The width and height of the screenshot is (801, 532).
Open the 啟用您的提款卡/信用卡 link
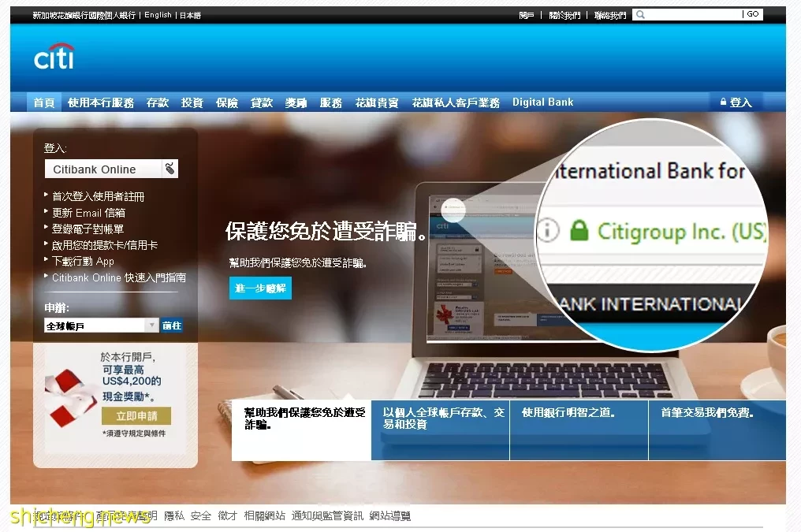pos(105,246)
